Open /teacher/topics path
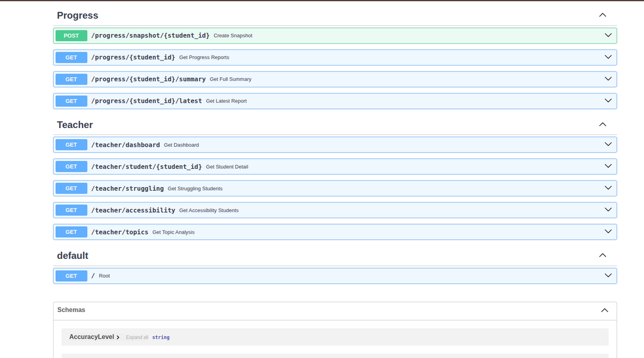Screen dimensions: 644x358 pos(120,232)
